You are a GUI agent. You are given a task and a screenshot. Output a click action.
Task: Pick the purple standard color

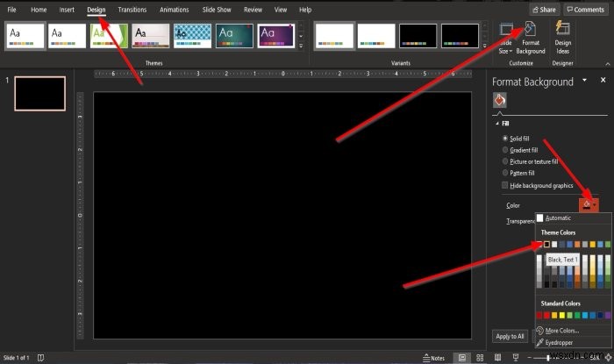point(608,315)
